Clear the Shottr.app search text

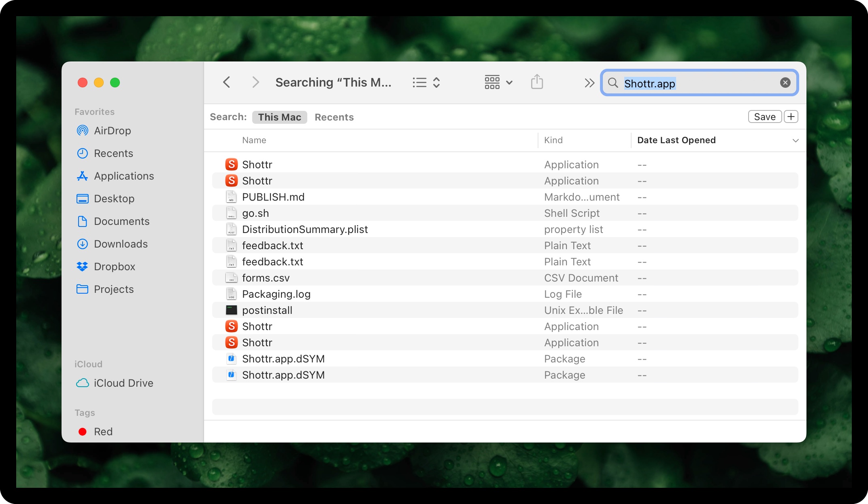[785, 83]
